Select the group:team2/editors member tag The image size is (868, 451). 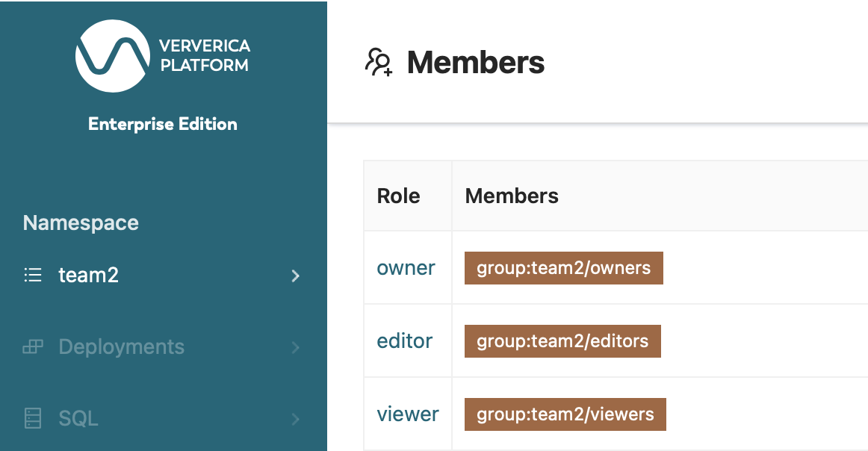(562, 340)
